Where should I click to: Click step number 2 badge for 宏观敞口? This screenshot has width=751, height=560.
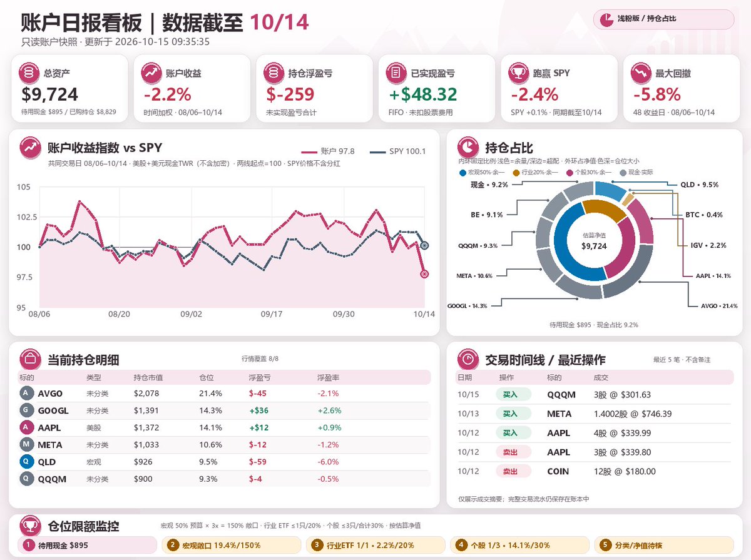pyautogui.click(x=173, y=545)
